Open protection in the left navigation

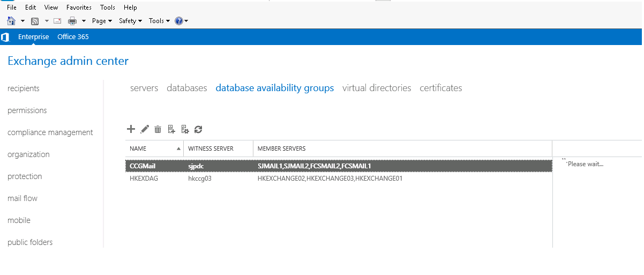click(25, 176)
